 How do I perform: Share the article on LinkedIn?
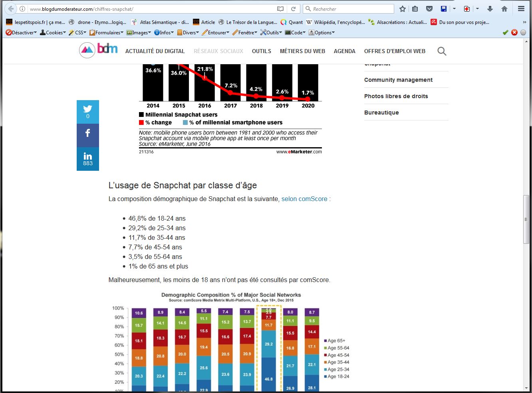pyautogui.click(x=88, y=159)
